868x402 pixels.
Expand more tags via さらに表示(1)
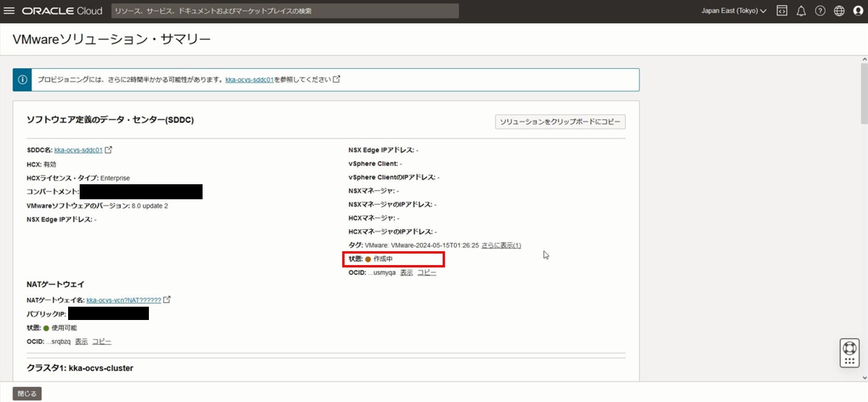tap(501, 245)
